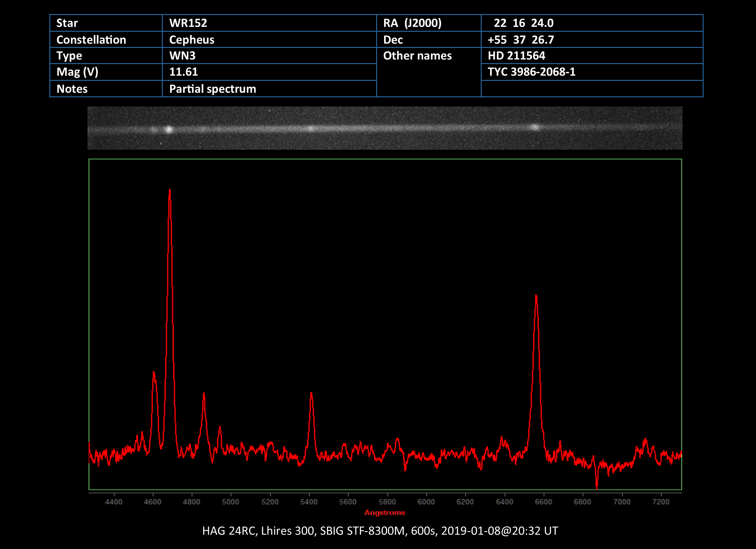Click the TYC 3986-2068-1 name entry

531,72
